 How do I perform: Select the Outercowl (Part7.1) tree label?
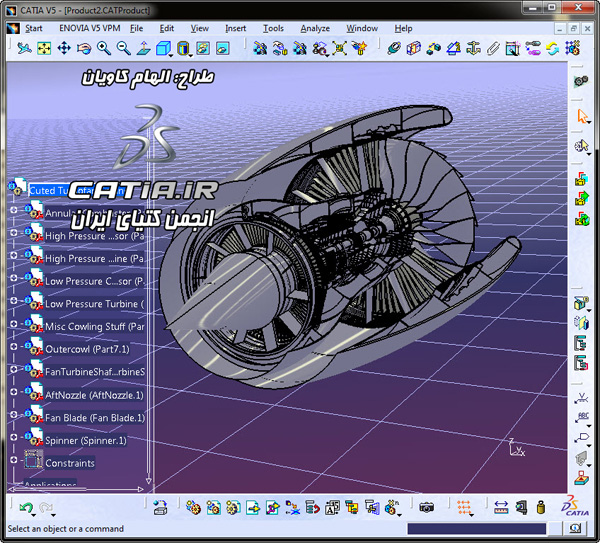tap(87, 349)
